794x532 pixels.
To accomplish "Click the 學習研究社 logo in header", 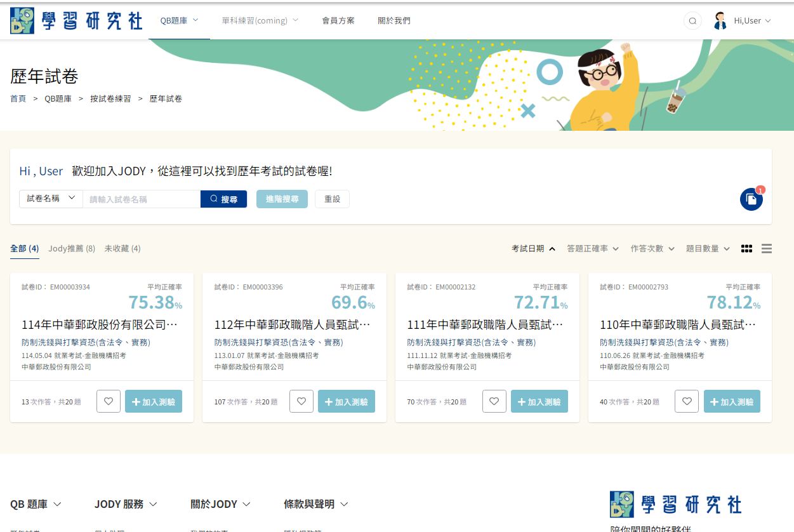I will click(76, 20).
